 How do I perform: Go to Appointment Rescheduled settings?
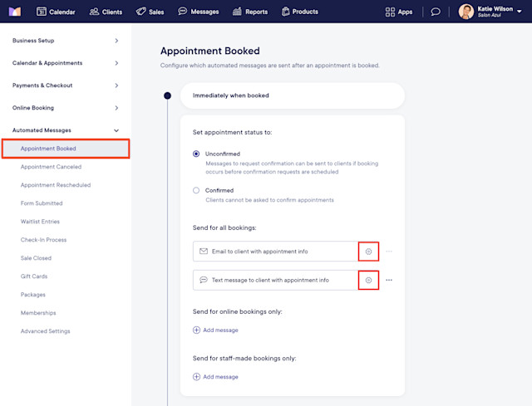tap(56, 185)
